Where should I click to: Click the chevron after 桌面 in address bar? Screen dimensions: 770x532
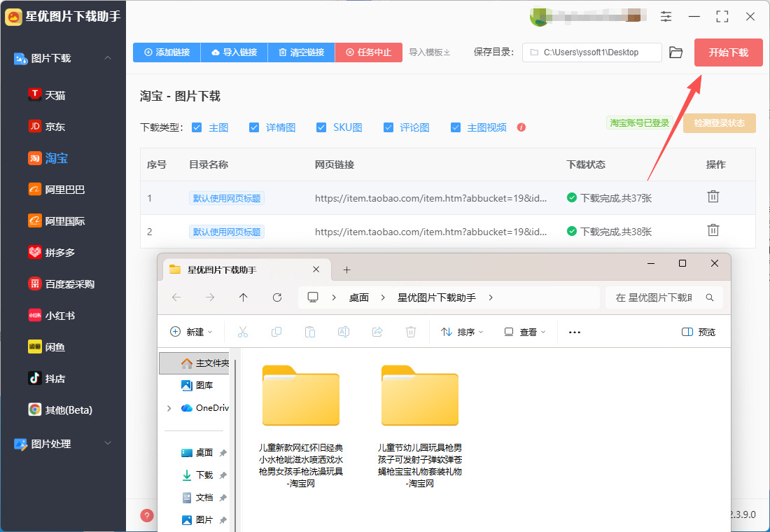382,297
